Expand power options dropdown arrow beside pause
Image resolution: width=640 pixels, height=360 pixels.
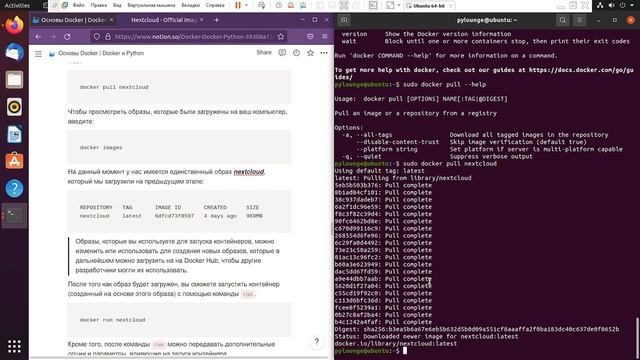(246, 5)
